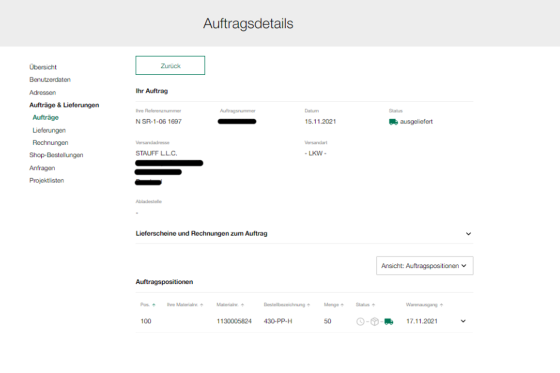This screenshot has width=560, height=373.
Task: Click quantity value 50
Action: point(328,321)
